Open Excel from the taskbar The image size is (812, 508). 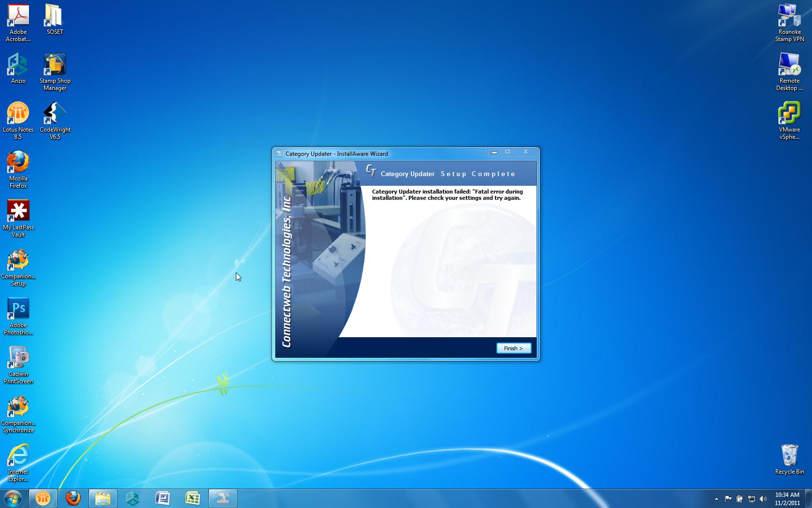coord(193,498)
